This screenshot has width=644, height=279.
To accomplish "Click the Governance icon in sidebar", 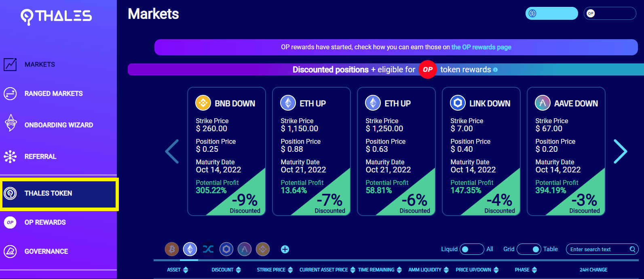I will pyautogui.click(x=10, y=252).
